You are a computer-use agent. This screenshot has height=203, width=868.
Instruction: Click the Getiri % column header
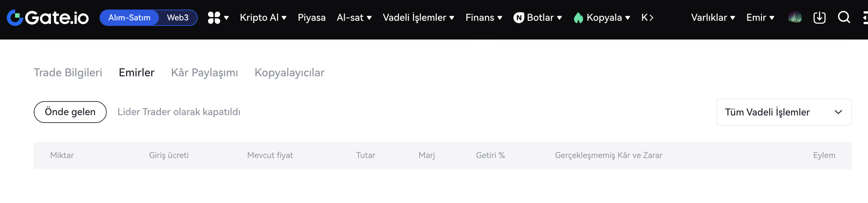490,155
